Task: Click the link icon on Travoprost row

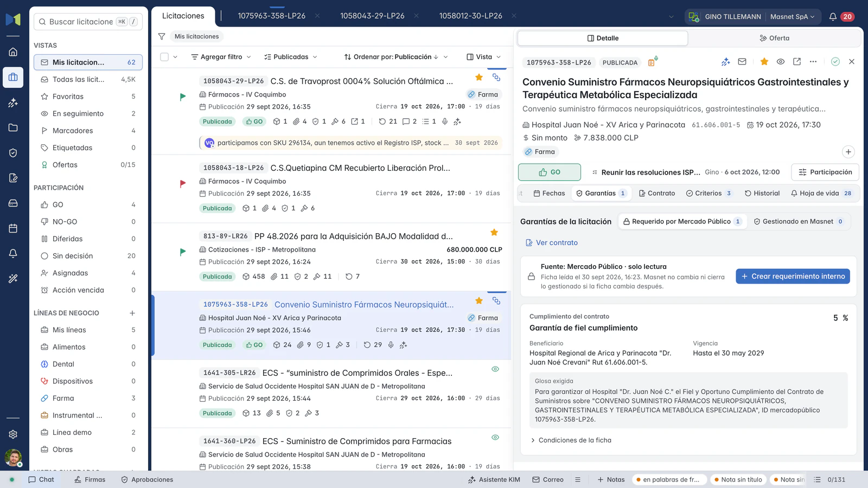Action: coord(496,77)
